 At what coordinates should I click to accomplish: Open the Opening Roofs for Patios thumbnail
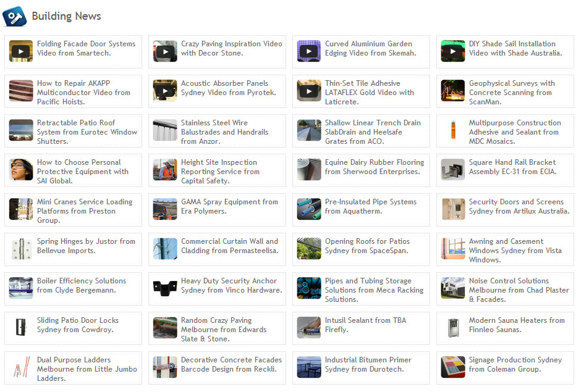[x=309, y=249]
